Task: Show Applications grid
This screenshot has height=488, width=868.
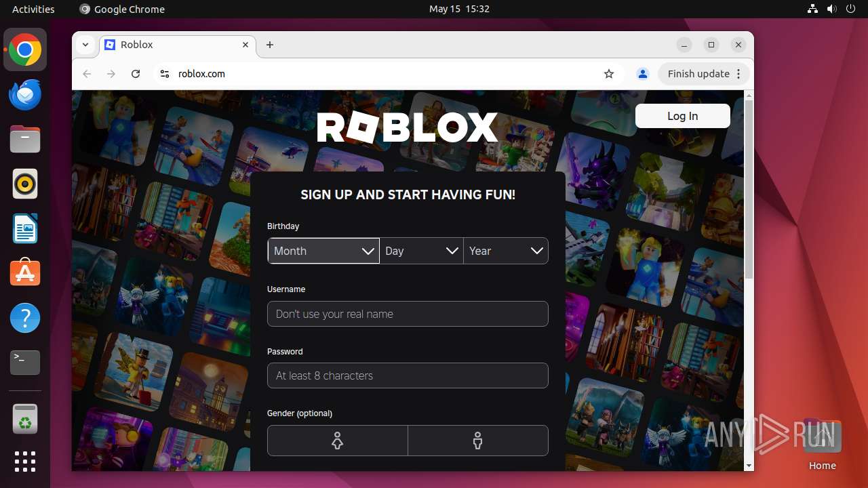Action: click(25, 462)
